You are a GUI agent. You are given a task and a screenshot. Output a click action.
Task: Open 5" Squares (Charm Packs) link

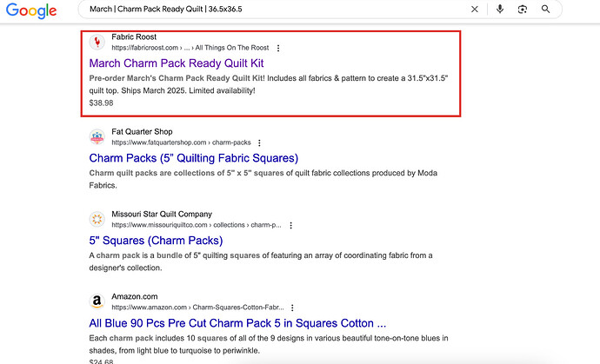[156, 241]
